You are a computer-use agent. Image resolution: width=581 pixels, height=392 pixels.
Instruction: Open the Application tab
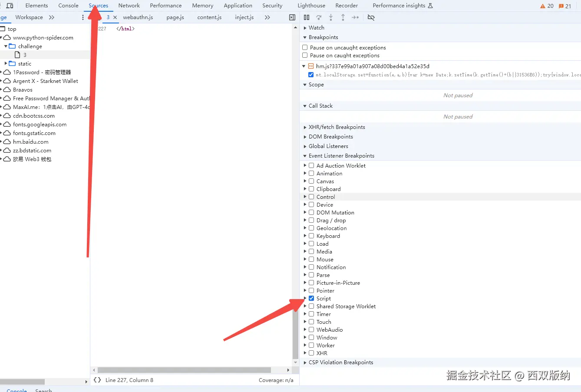238,6
